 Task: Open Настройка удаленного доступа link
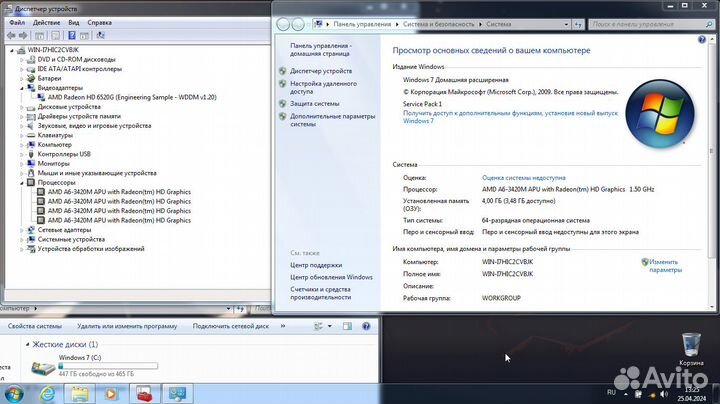323,88
